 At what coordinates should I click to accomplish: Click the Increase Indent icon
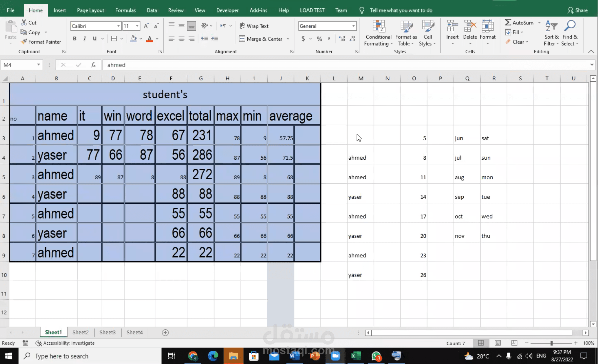214,39
